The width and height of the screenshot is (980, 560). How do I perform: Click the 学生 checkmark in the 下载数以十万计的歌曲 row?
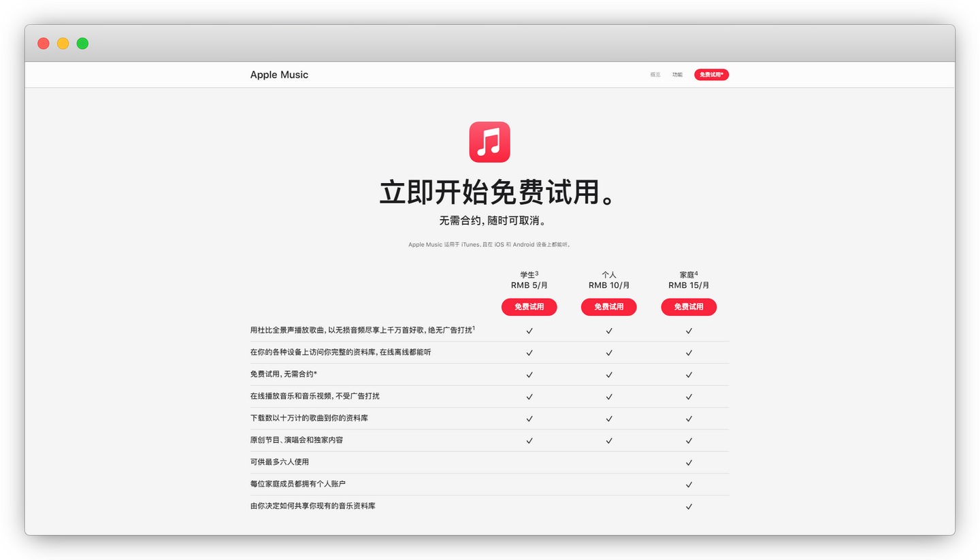[x=529, y=418]
